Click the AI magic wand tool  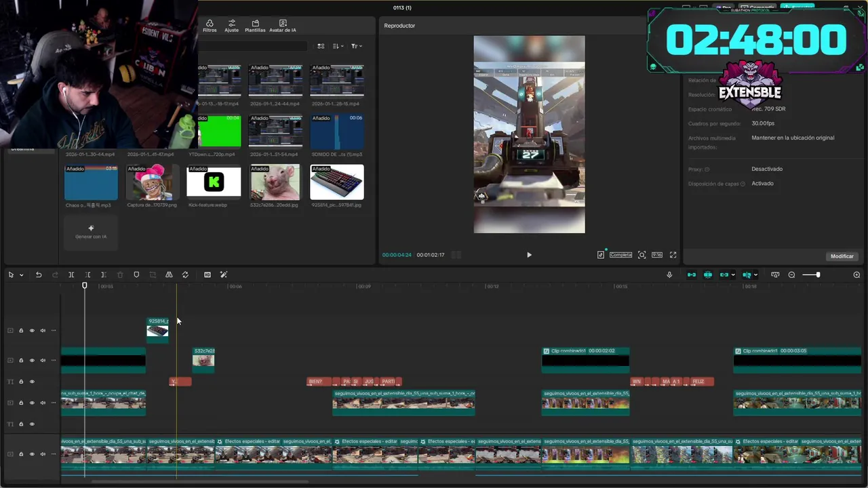coord(224,274)
